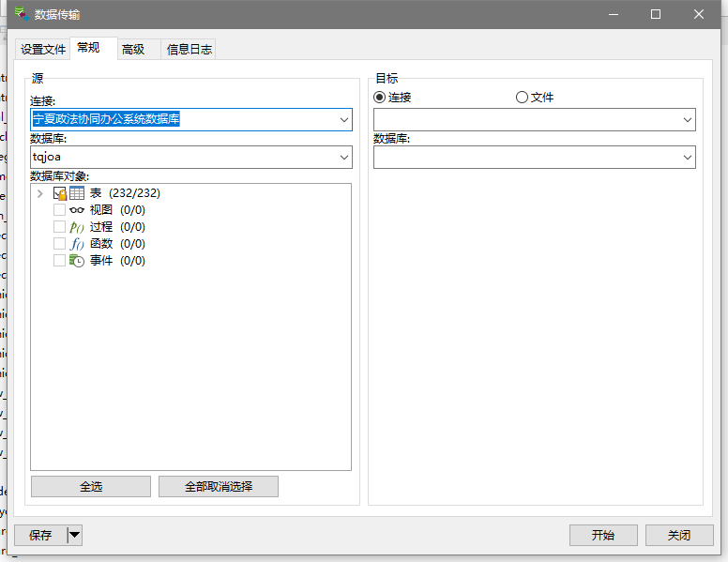Open the source 数据库 tqjoa dropdown arrow

click(x=344, y=158)
